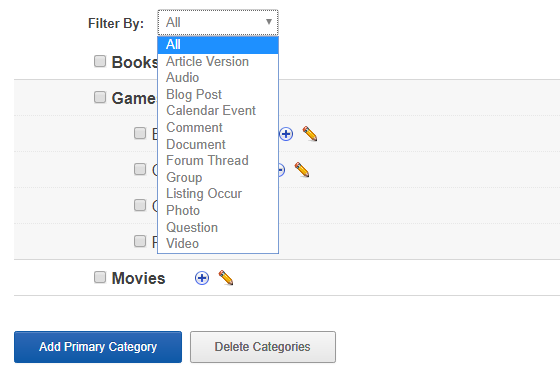Tick the Books category checkbox
The image size is (560, 389).
100,61
